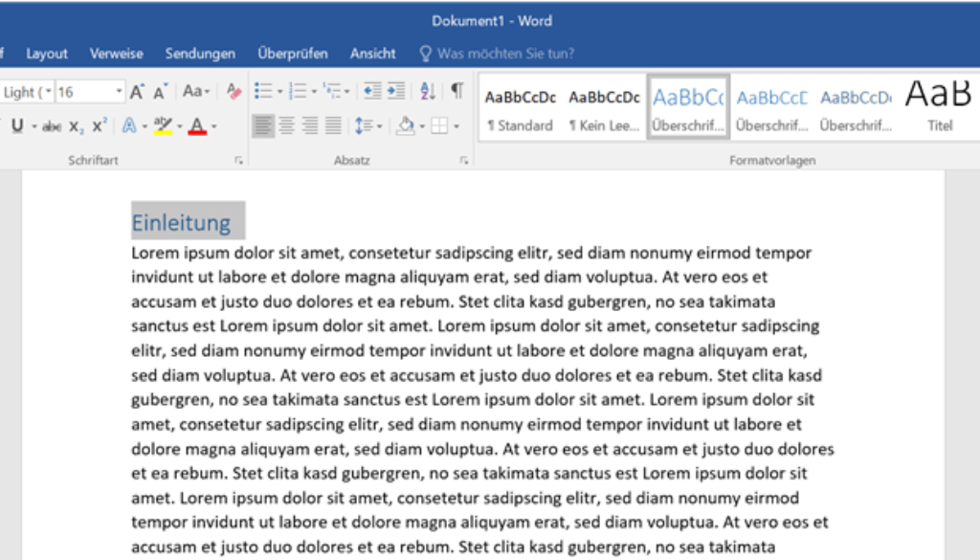Switch to the Überprüfen tab
The width and height of the screenshot is (980, 560).
click(293, 54)
